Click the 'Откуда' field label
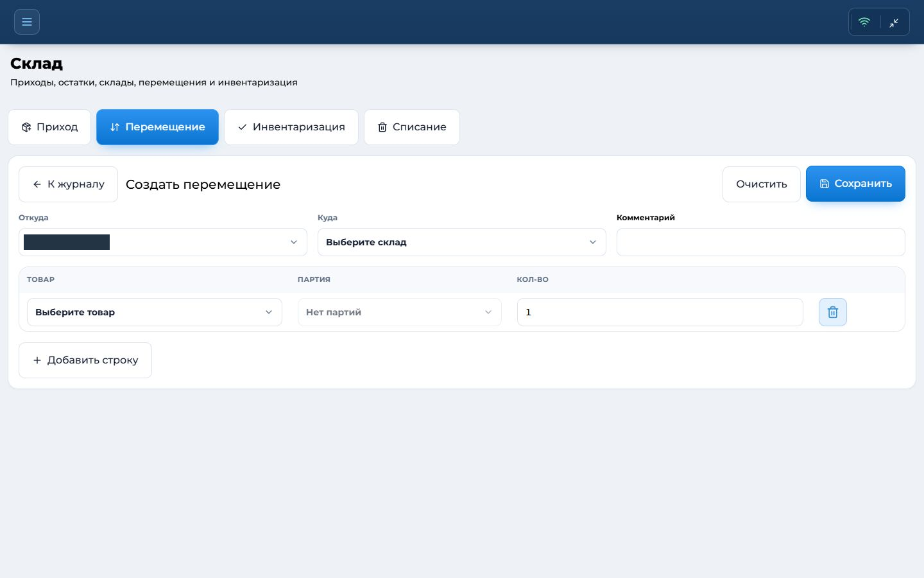 tap(33, 218)
